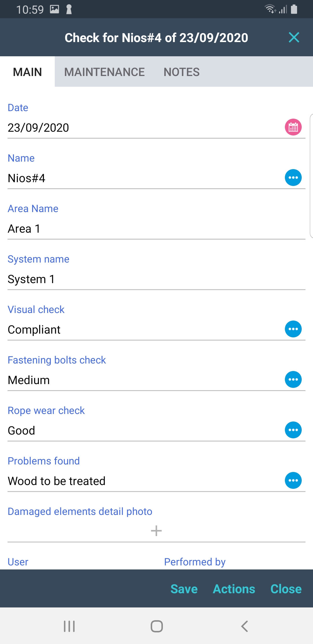Open Rope wear check options ellipsis
Screen dimensions: 313x644
click(293, 430)
